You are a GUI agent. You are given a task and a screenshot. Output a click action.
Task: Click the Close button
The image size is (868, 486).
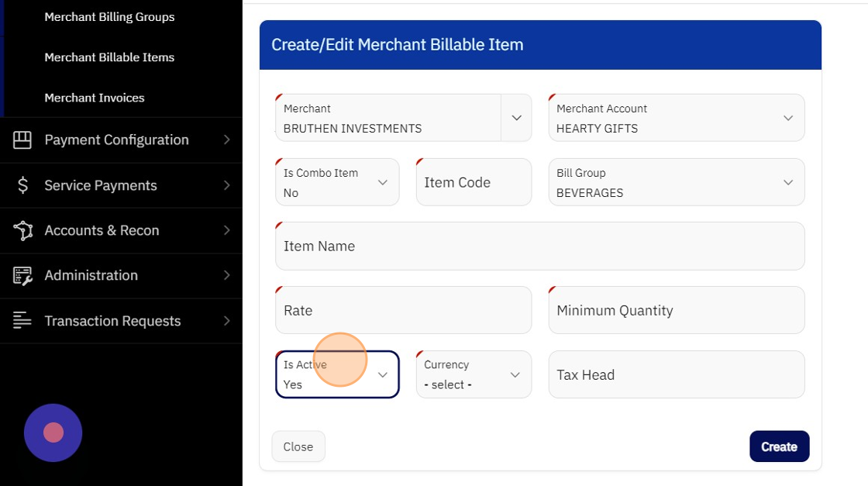point(298,446)
